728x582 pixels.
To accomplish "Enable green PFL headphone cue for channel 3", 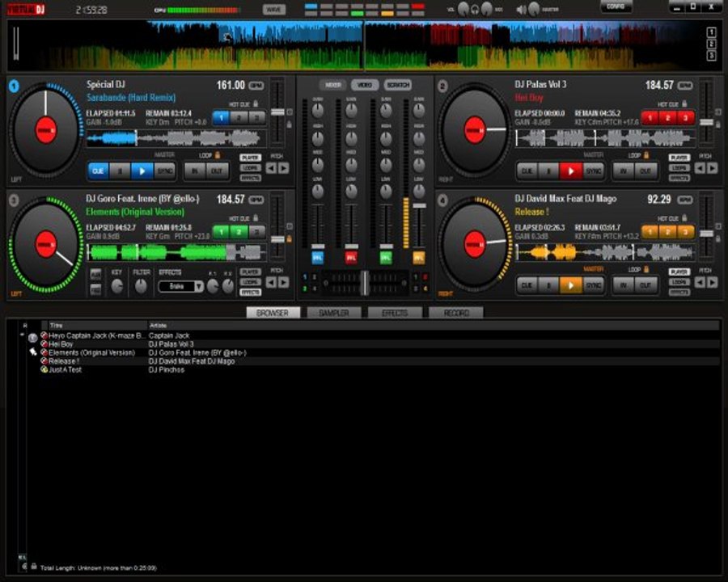I will pos(385,258).
